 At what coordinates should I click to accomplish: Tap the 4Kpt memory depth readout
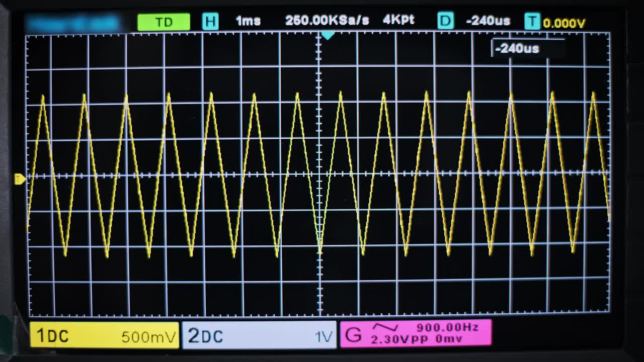tap(398, 20)
